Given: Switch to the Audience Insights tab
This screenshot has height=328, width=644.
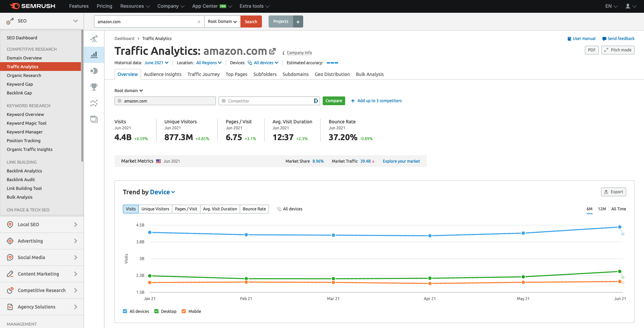Looking at the screenshot, I should click(163, 74).
